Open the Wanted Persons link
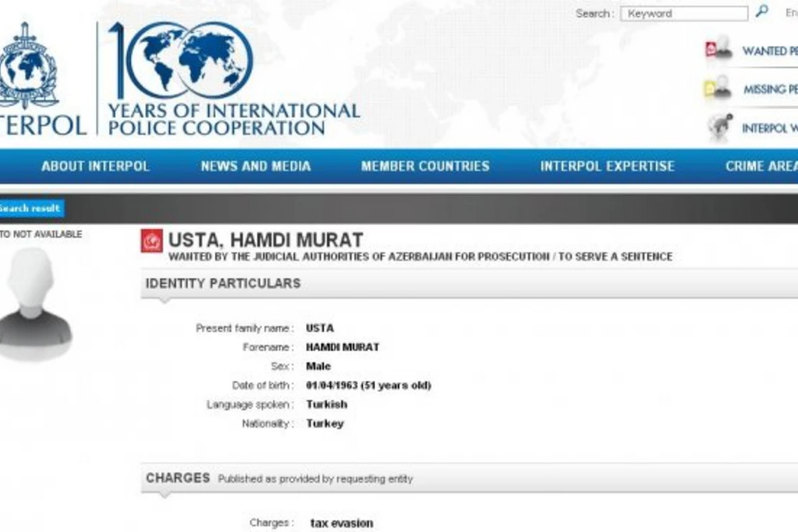 [x=770, y=51]
